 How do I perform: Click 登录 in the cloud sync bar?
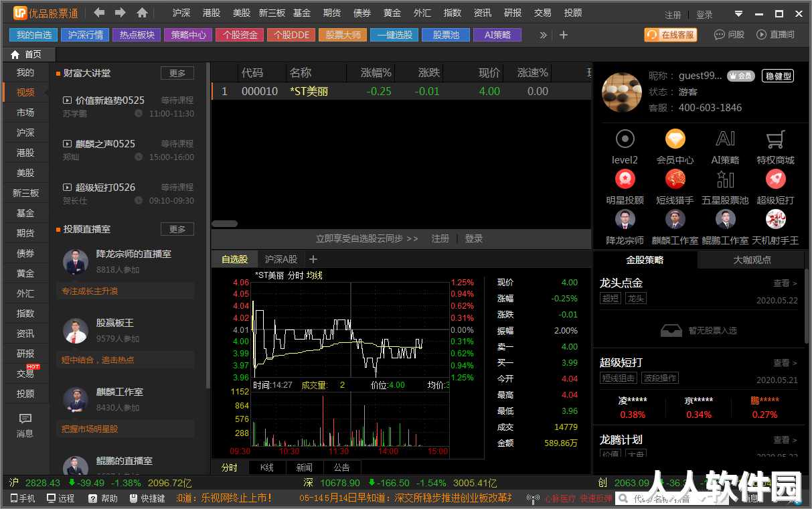point(474,238)
